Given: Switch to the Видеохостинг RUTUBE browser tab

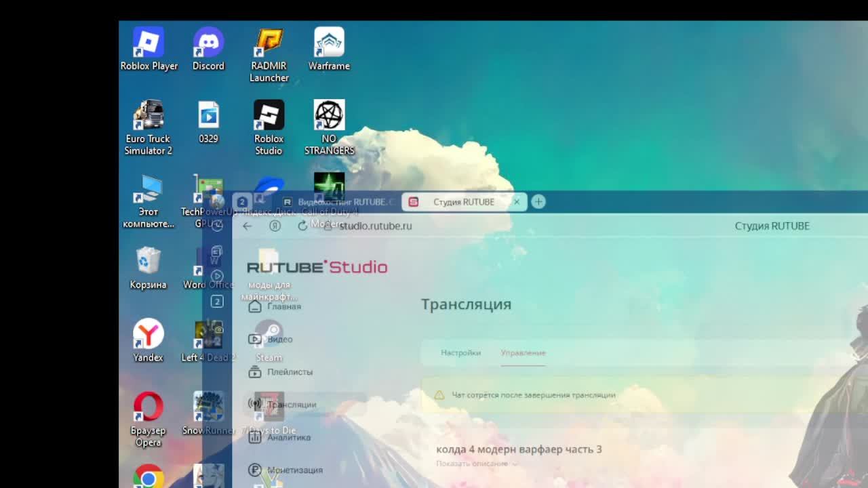Looking at the screenshot, I should pyautogui.click(x=338, y=202).
